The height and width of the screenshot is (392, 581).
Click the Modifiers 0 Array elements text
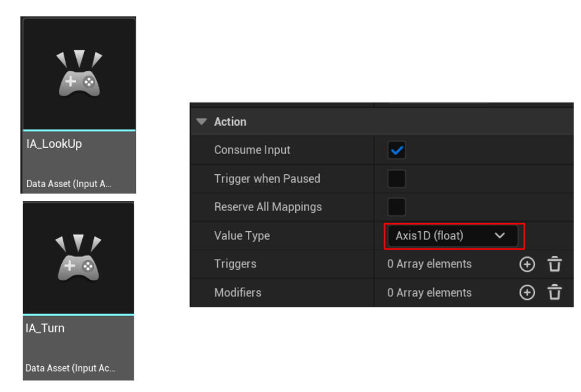coord(429,293)
